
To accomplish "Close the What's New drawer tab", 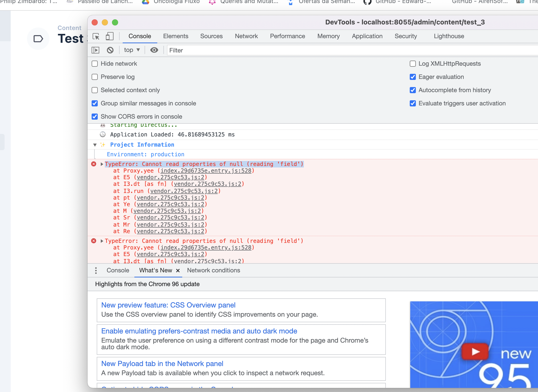I will click(178, 271).
